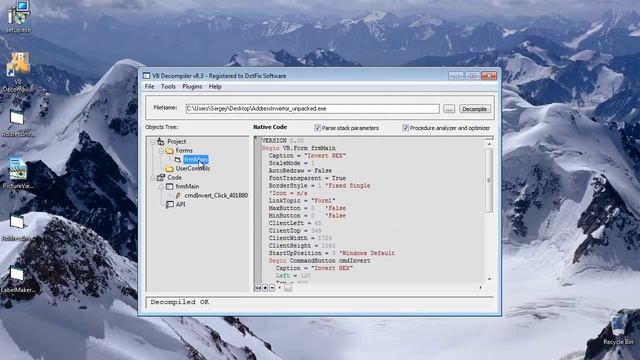Click the 'ClientTop = 345' code line
This screenshot has width=640, height=360.
click(295, 231)
